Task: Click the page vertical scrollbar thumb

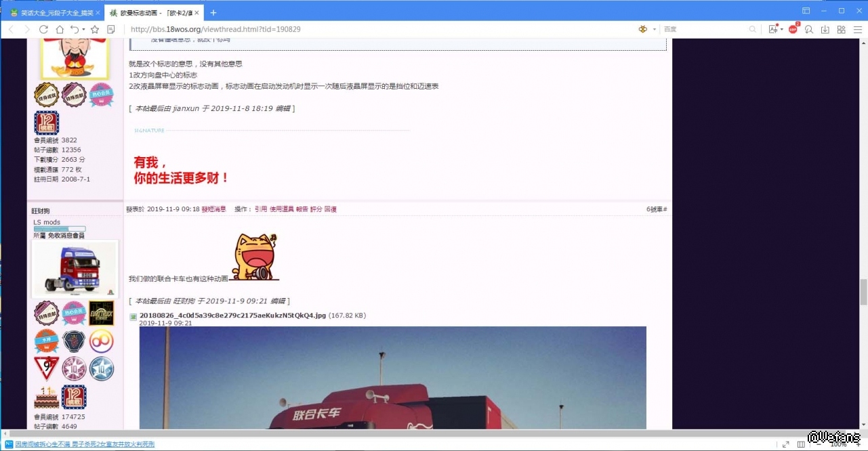Action: pyautogui.click(x=863, y=292)
